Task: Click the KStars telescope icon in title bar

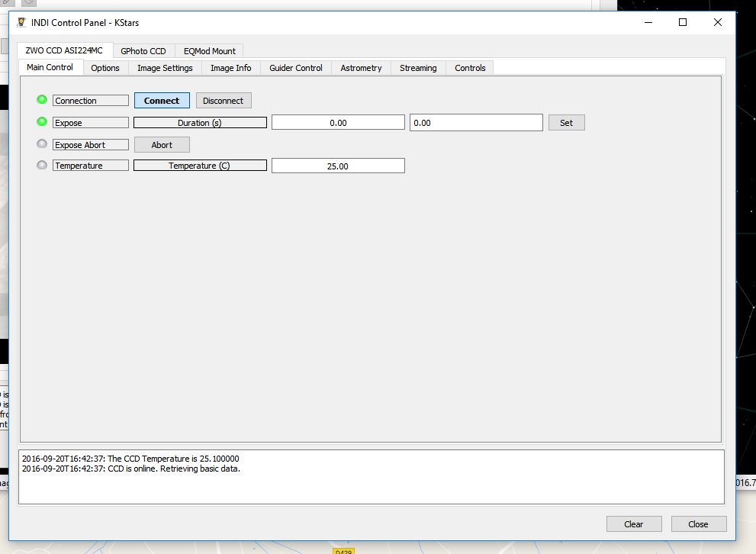Action: coord(21,22)
